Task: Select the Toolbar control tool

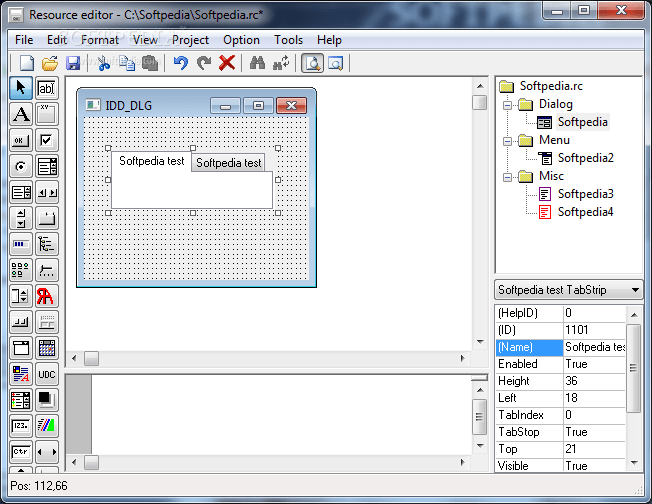Action: point(21,322)
